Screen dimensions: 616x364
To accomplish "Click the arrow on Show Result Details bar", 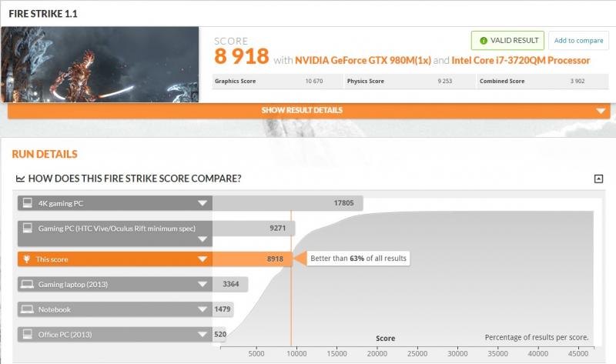I will 601,111.
